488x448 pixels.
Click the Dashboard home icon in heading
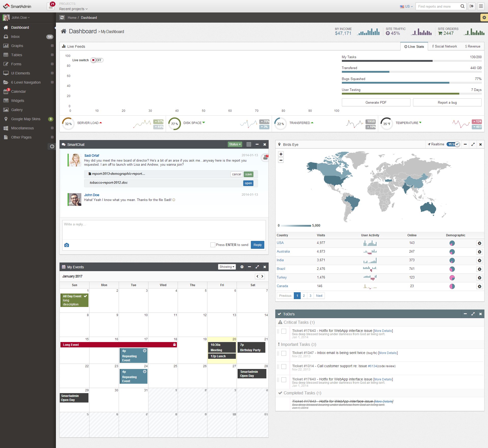(x=64, y=31)
